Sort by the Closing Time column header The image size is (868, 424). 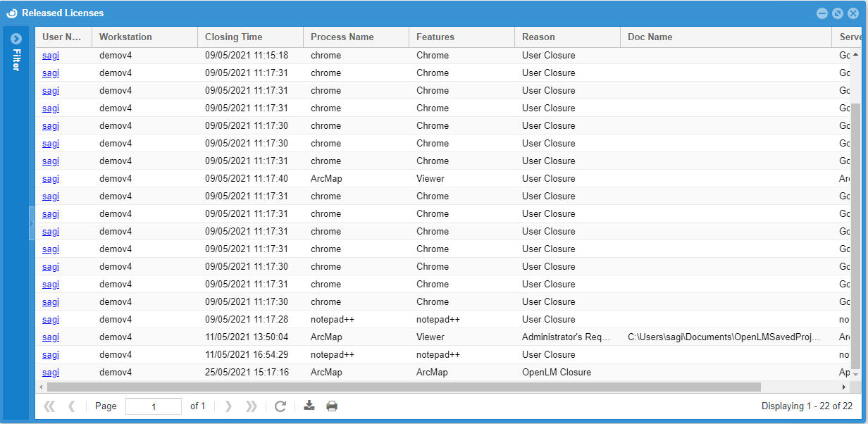pyautogui.click(x=233, y=37)
